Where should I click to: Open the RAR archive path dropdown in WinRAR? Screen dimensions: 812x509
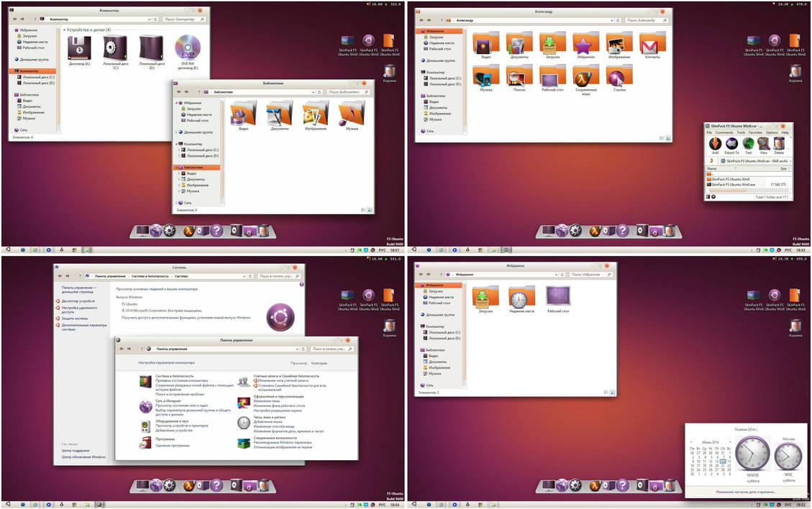(790, 161)
